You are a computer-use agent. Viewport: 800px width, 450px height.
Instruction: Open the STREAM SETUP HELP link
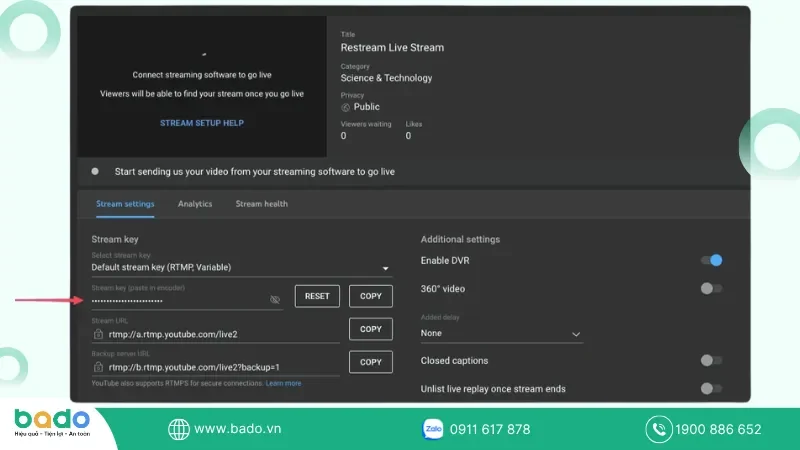click(202, 123)
